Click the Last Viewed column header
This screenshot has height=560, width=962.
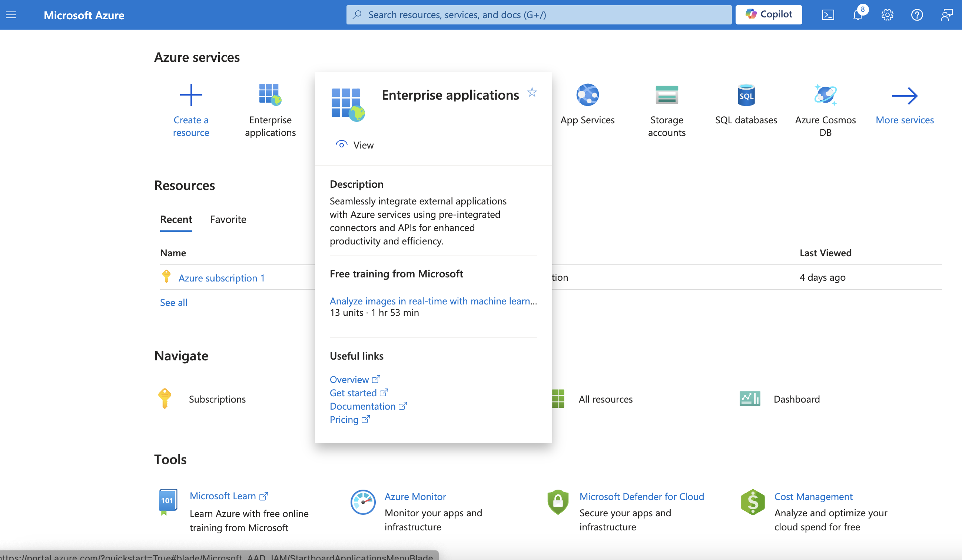tap(825, 253)
